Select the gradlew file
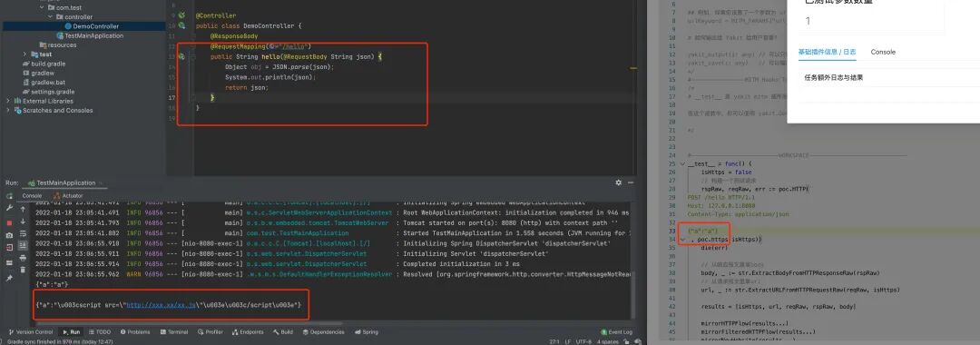 [39, 74]
